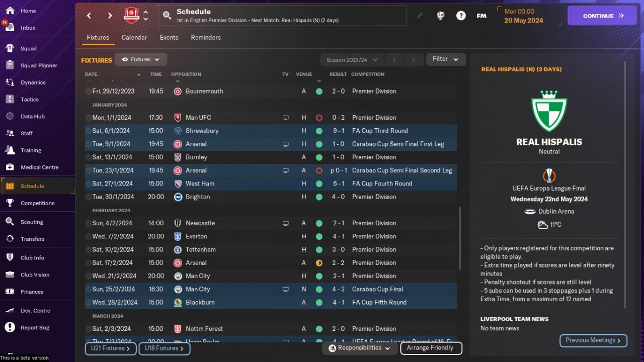
Task: Click the Tactics sidebar icon
Action: tap(10, 100)
